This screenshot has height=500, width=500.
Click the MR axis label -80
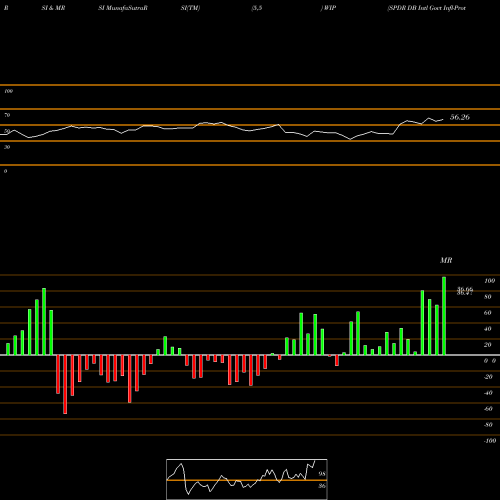(x=488, y=425)
